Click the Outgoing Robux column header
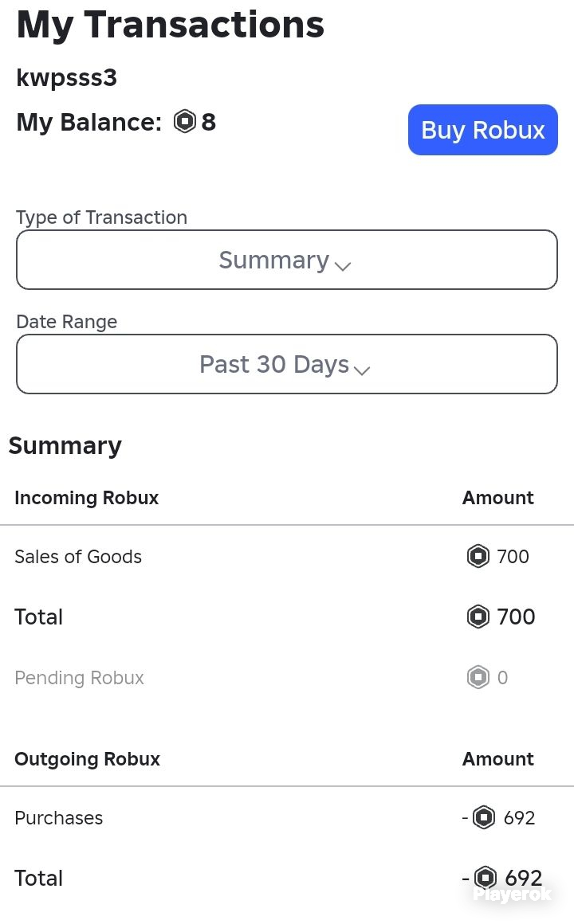574x924 pixels. (x=88, y=759)
